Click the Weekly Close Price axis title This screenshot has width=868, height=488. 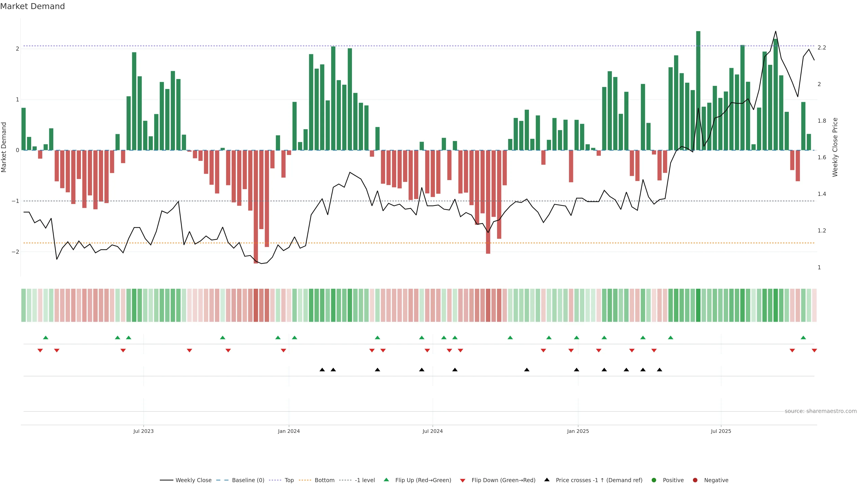coord(835,147)
